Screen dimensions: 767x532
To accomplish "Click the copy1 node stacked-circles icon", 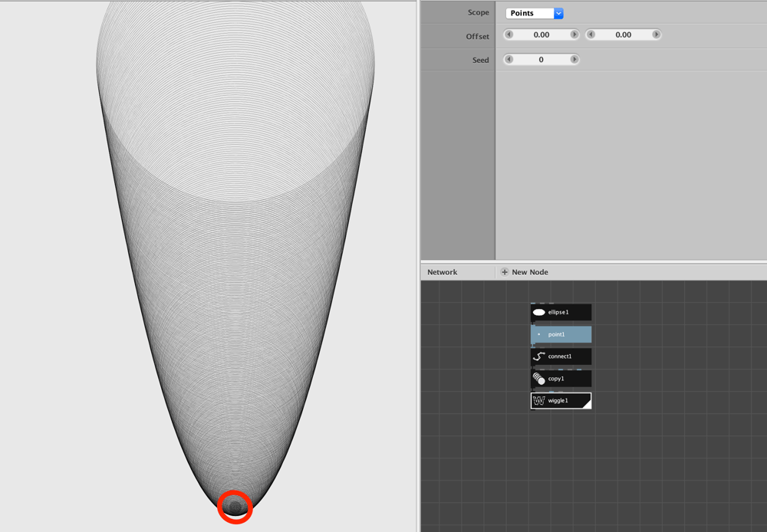I will click(x=538, y=379).
